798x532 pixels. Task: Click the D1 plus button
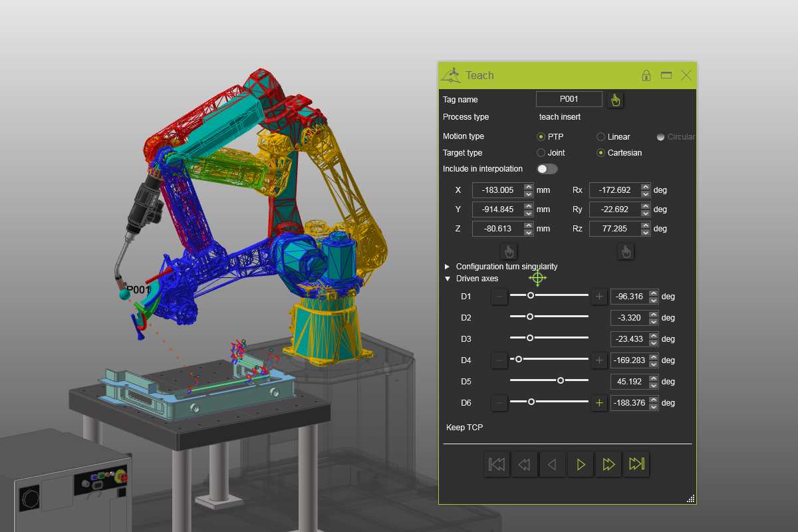pos(599,297)
